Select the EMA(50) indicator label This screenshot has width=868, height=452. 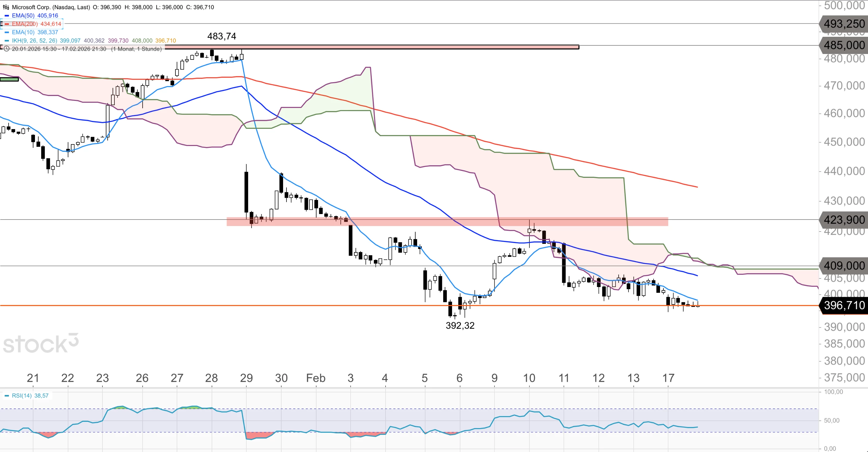tap(23, 16)
